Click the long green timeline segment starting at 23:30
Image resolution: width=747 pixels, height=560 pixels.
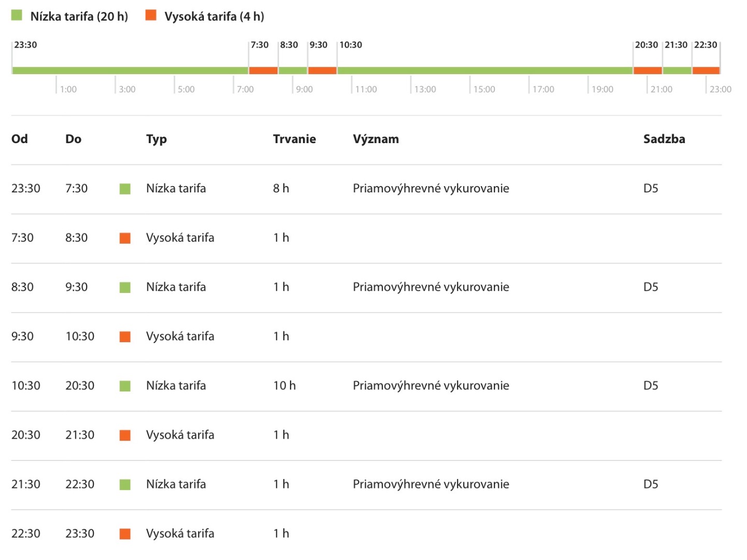click(130, 71)
